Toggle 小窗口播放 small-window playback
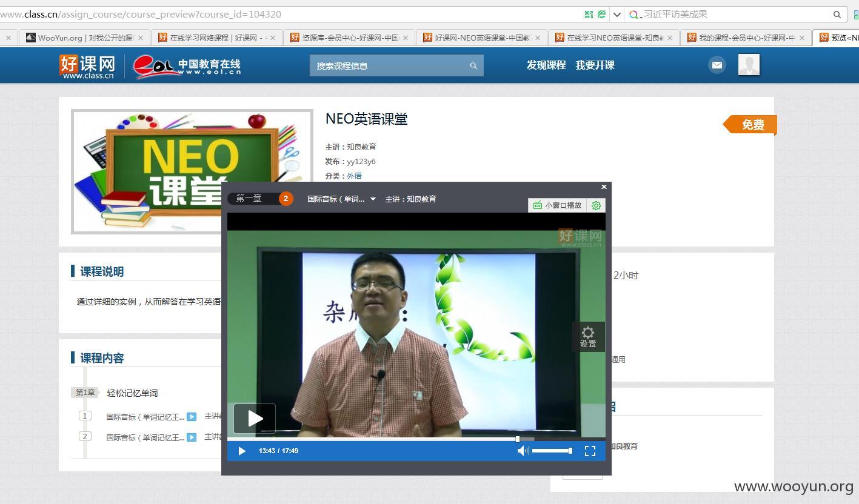 pyautogui.click(x=557, y=205)
